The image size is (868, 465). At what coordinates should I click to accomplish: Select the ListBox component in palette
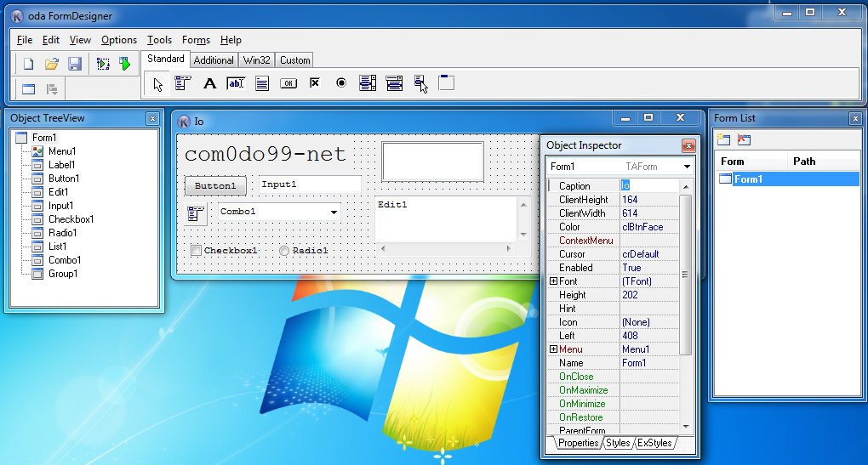coord(368,83)
